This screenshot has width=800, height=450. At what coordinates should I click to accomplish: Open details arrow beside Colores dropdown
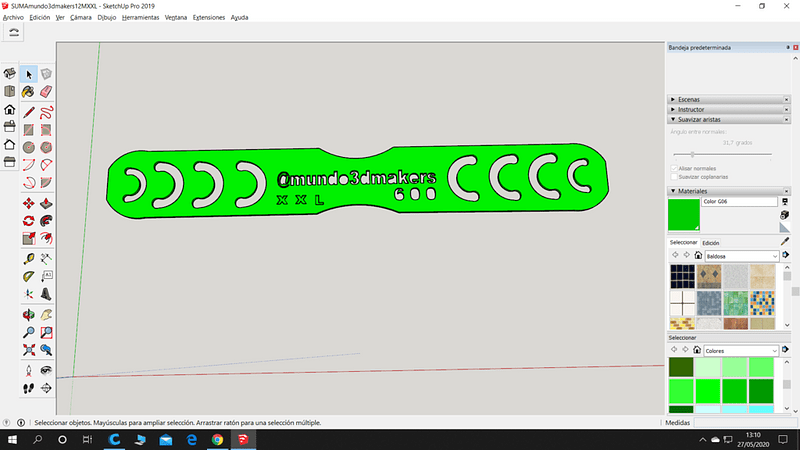(786, 350)
